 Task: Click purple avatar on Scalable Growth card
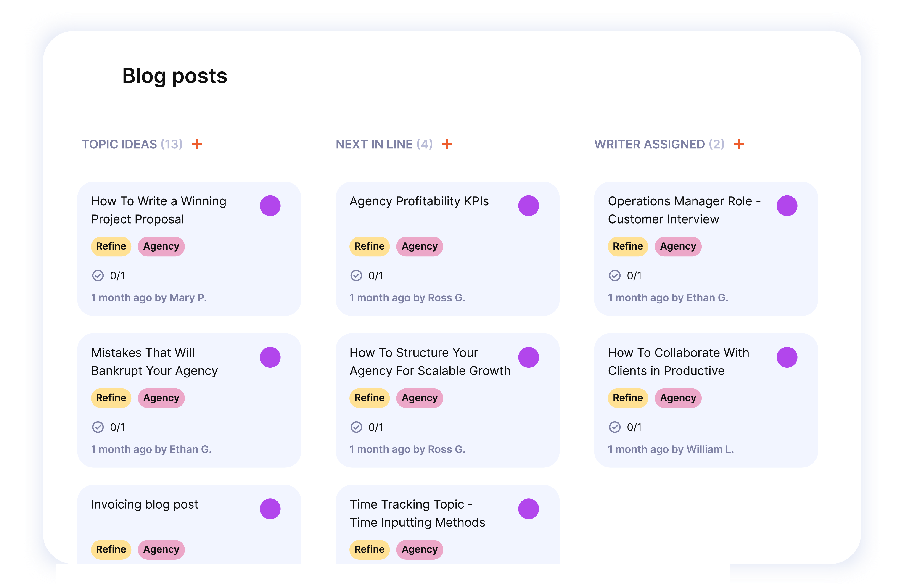tap(528, 357)
